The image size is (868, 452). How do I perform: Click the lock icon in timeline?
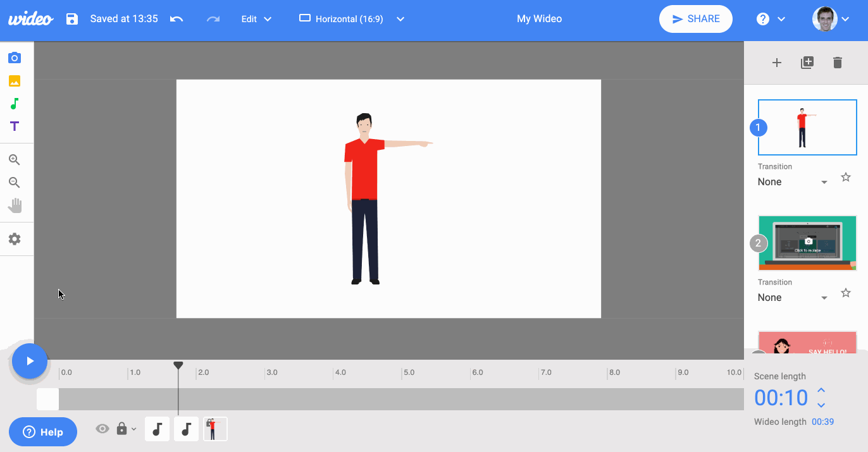pos(121,429)
